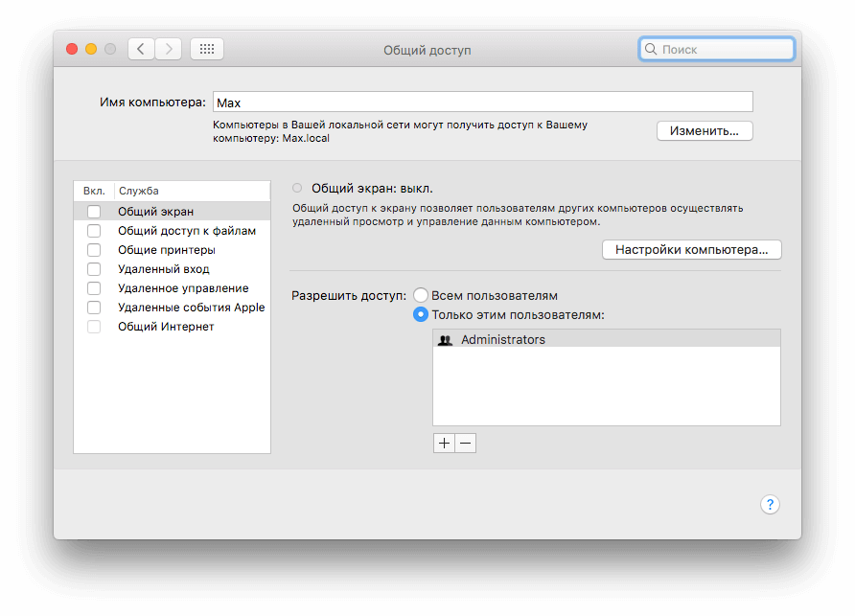This screenshot has height=616, width=855.
Task: Select Общий Интернет in service list
Action: pos(166,327)
